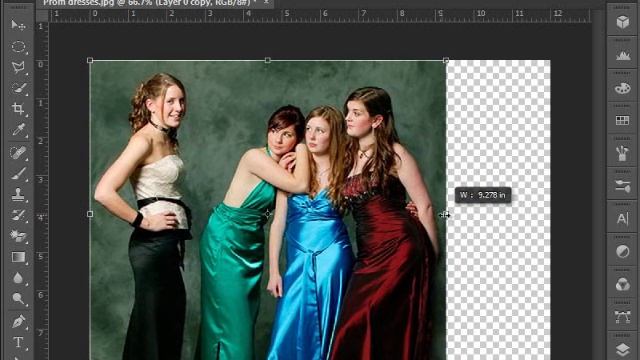This screenshot has width=640, height=360.
Task: Select the Spot Healing Brush tool
Action: pyautogui.click(x=18, y=153)
